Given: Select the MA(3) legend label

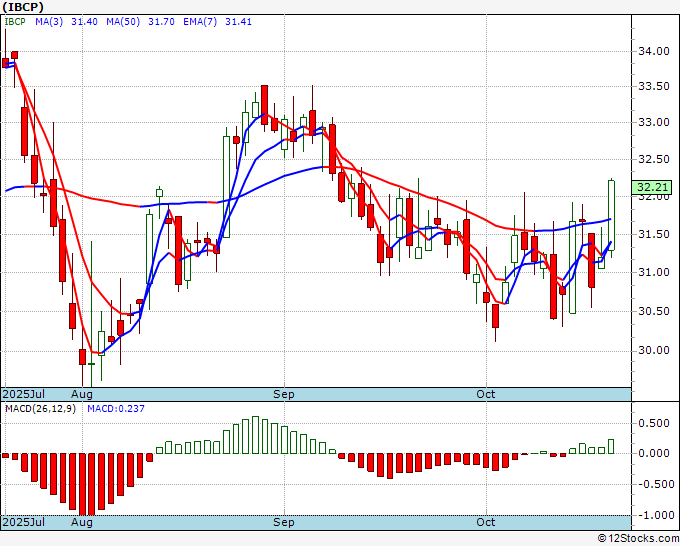Looking at the screenshot, I should 49,22.
